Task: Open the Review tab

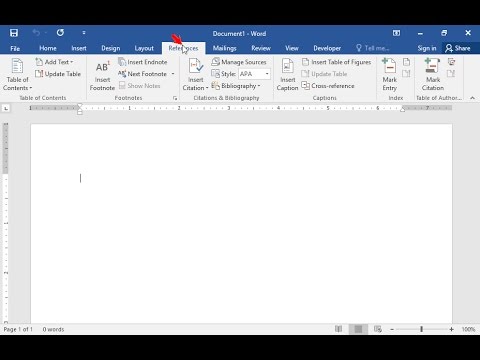Action: pyautogui.click(x=261, y=48)
